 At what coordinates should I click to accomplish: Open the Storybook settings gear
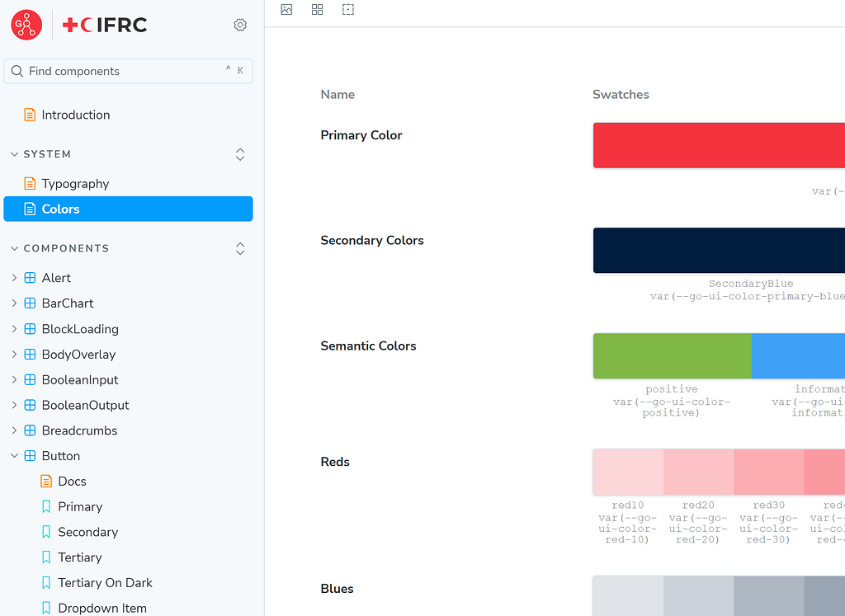coord(240,25)
